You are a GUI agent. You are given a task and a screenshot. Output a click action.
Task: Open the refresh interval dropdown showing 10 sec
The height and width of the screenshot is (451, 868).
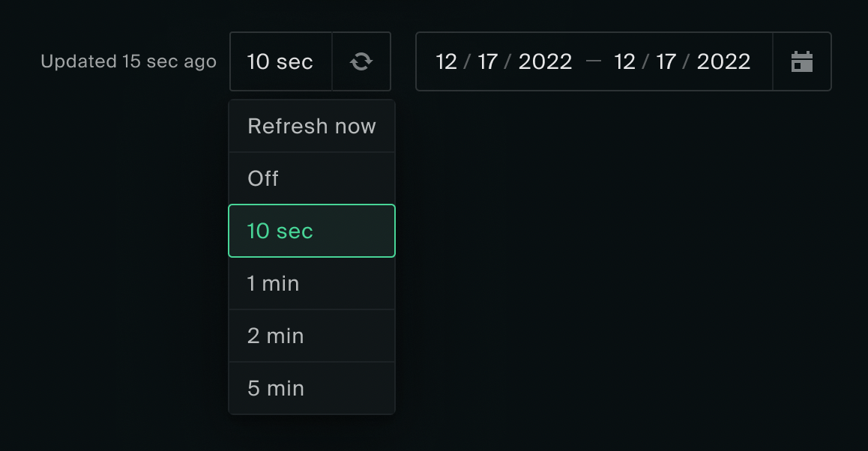click(280, 61)
